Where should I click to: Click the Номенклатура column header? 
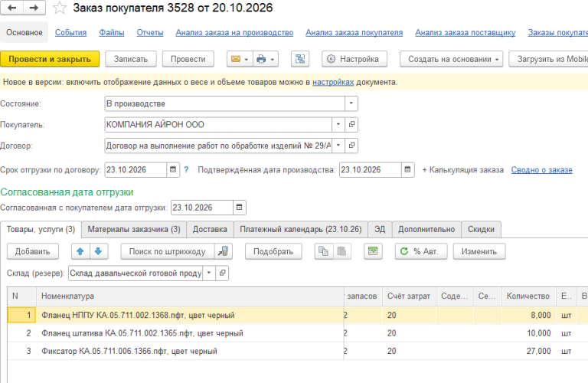tap(190, 296)
